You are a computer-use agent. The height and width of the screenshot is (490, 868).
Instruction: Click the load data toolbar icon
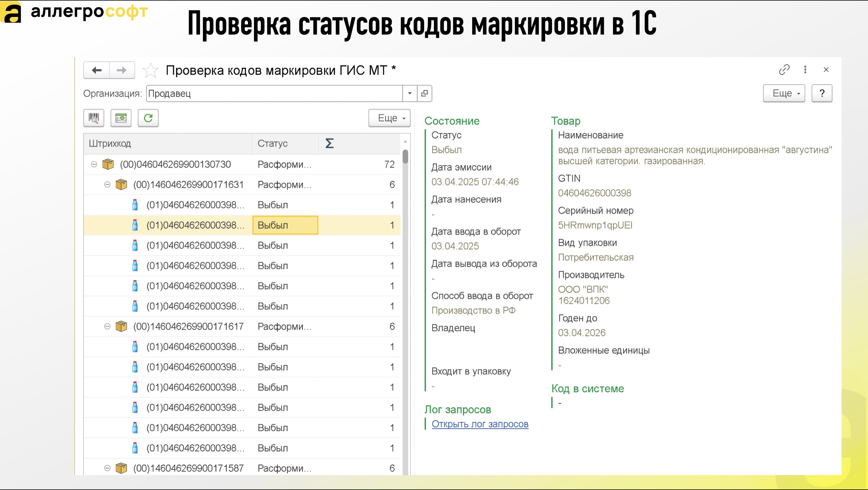click(121, 118)
